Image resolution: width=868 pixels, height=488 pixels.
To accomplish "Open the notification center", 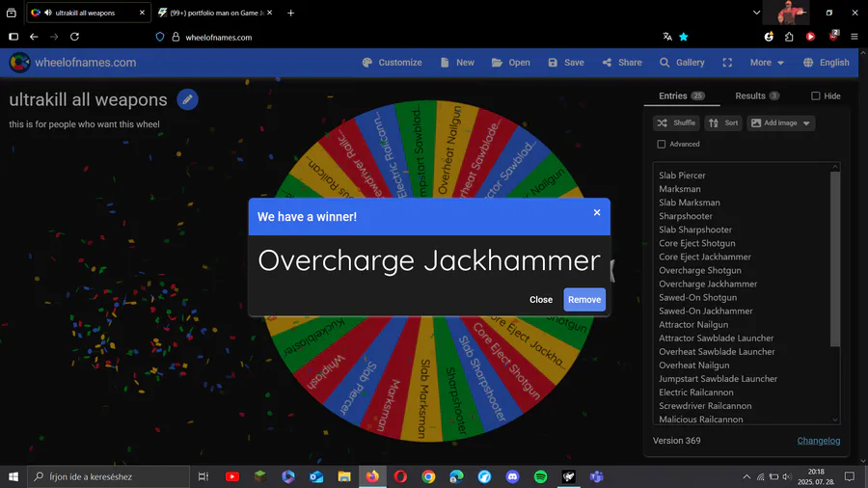I will click(x=849, y=476).
